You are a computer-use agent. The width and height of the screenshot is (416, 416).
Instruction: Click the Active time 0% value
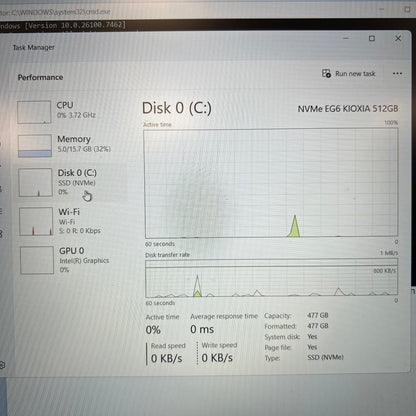pyautogui.click(x=153, y=330)
